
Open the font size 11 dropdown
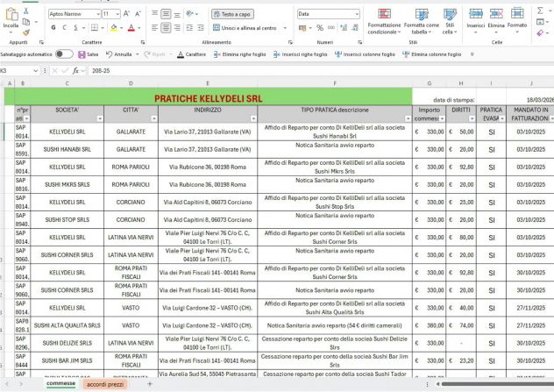tap(117, 14)
